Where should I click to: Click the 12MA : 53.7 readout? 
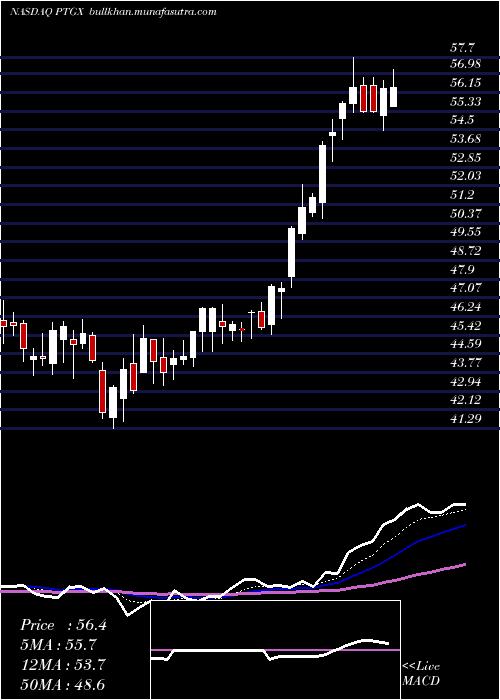point(63,665)
